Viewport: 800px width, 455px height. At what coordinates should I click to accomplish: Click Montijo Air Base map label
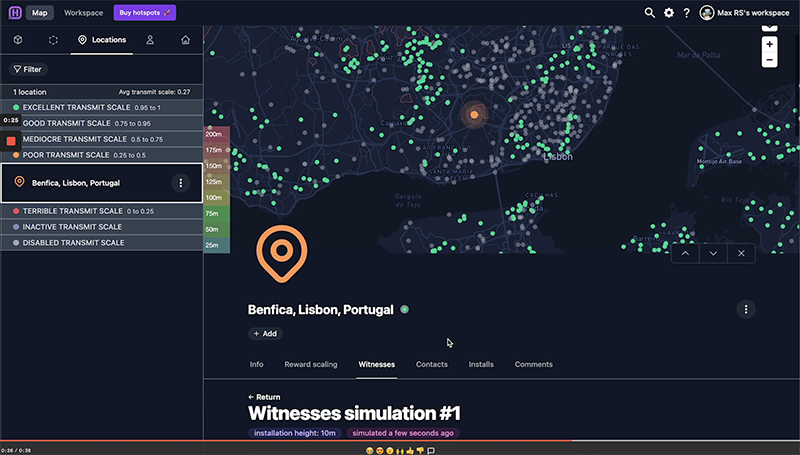click(719, 161)
